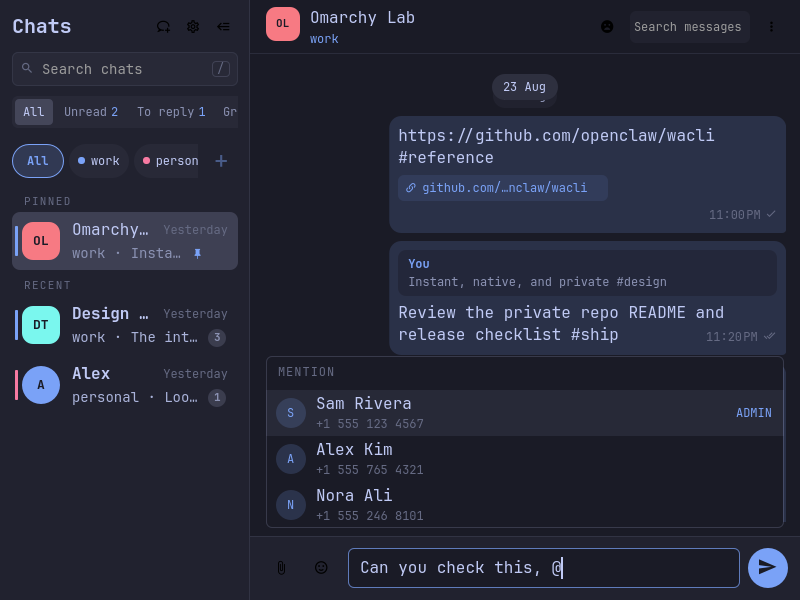Screen dimensions: 800x600
Task: Open github.com/…nclaw/wacli link preview
Action: point(503,188)
